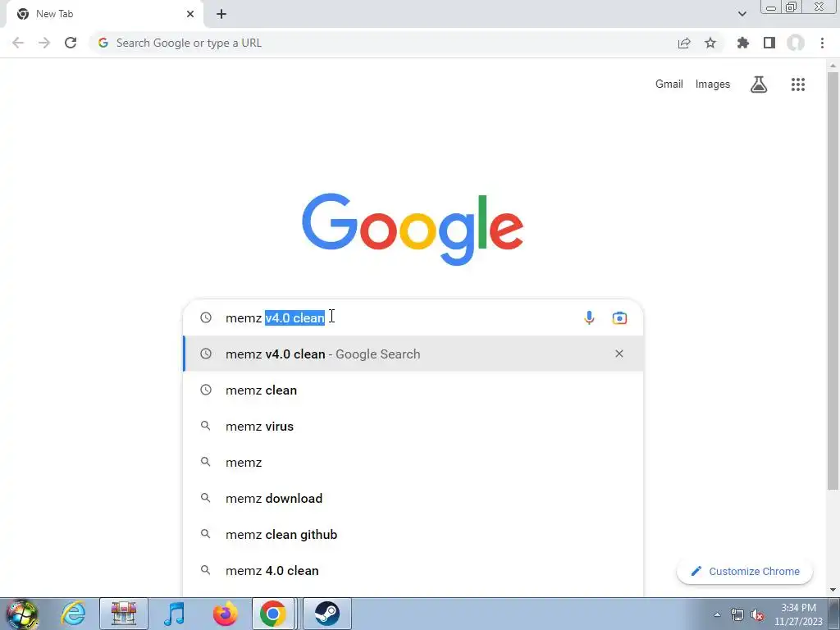Reload the page with refresh icon
840x630 pixels.
pos(71,43)
